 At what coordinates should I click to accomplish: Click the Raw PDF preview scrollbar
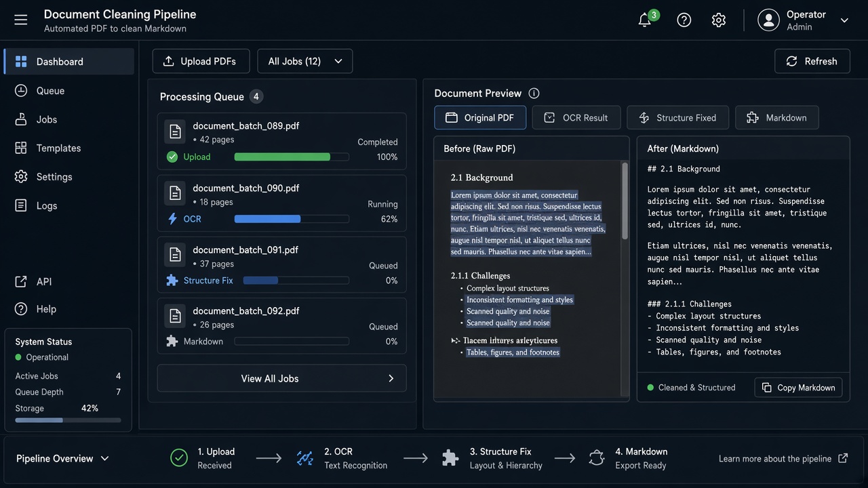pos(625,201)
